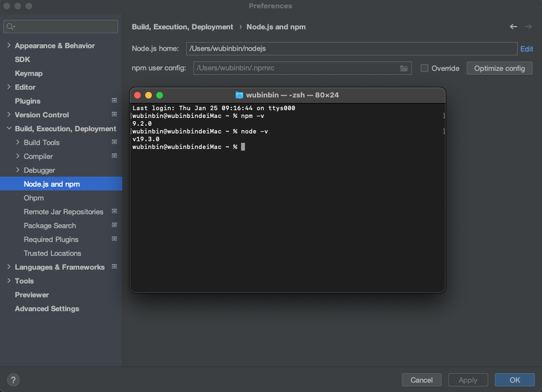Click project-level icon beside Version Control
This screenshot has height=392, width=542.
tap(114, 114)
